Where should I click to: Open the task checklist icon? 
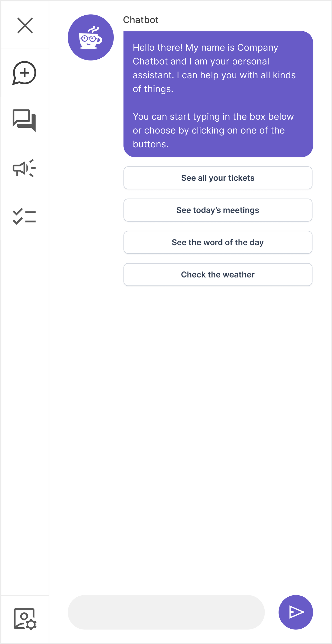click(x=24, y=216)
